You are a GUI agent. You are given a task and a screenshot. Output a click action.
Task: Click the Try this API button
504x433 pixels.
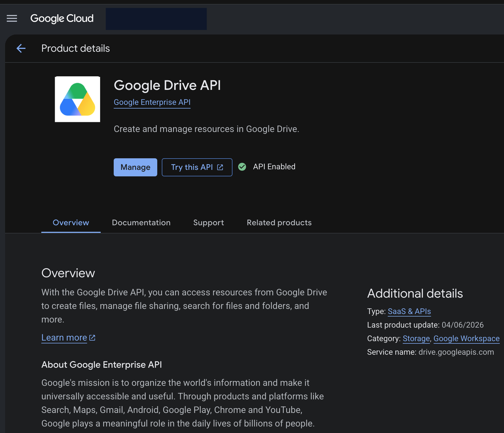[x=197, y=167]
